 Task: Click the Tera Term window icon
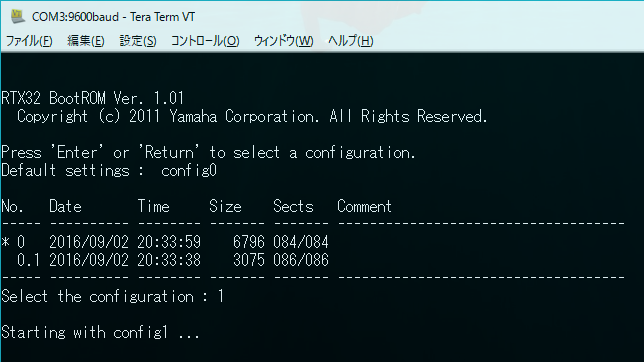[x=18, y=16]
